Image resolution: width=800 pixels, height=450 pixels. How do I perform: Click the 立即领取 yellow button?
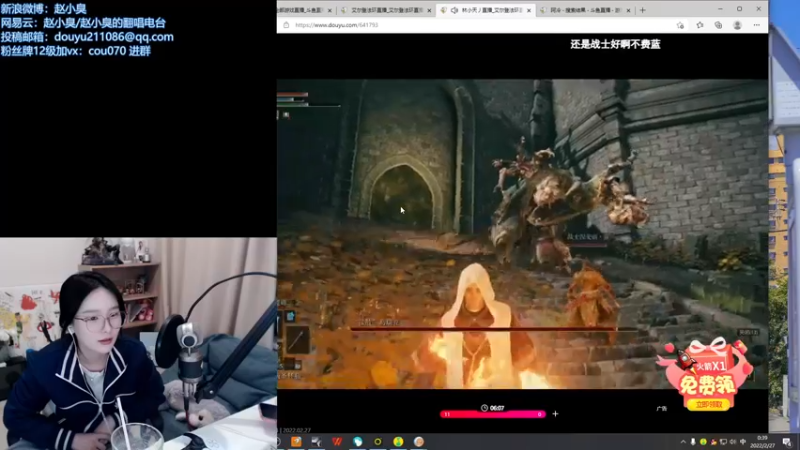(x=709, y=405)
